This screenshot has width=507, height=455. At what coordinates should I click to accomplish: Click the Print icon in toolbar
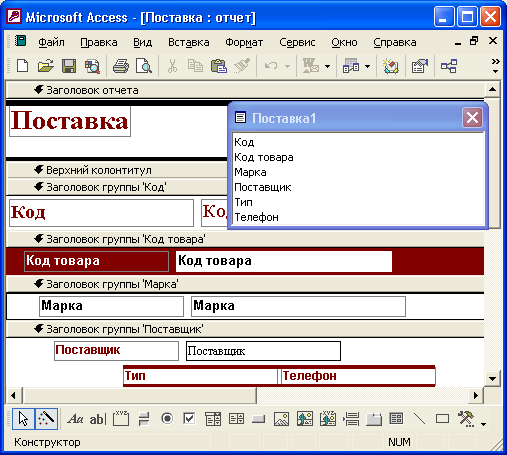[120, 66]
